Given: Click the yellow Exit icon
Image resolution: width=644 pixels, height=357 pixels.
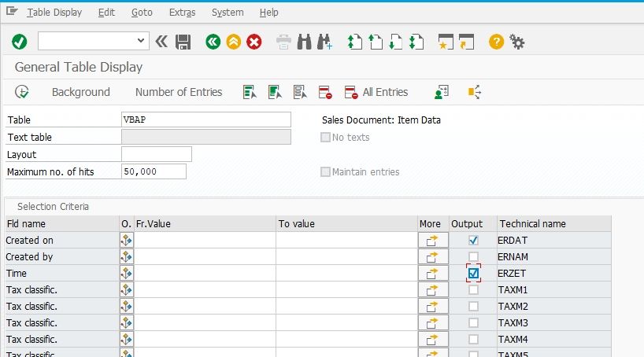Looking at the screenshot, I should [x=233, y=42].
